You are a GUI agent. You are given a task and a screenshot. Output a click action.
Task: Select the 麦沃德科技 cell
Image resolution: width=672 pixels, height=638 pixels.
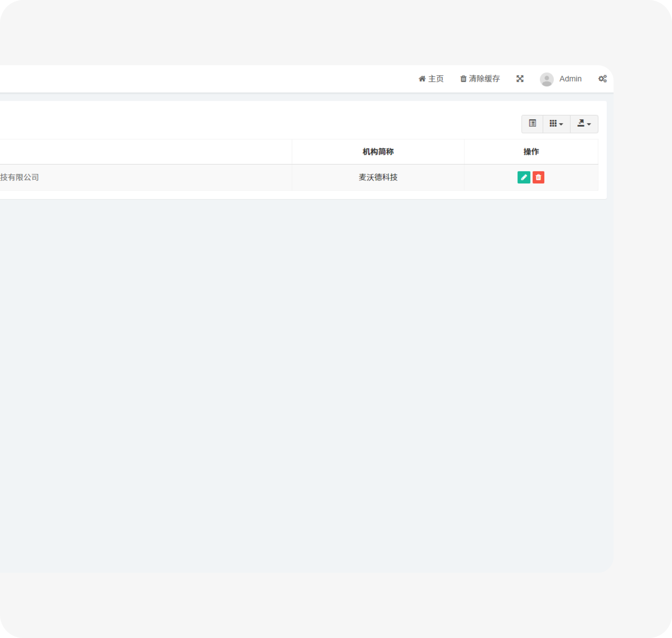click(x=378, y=177)
